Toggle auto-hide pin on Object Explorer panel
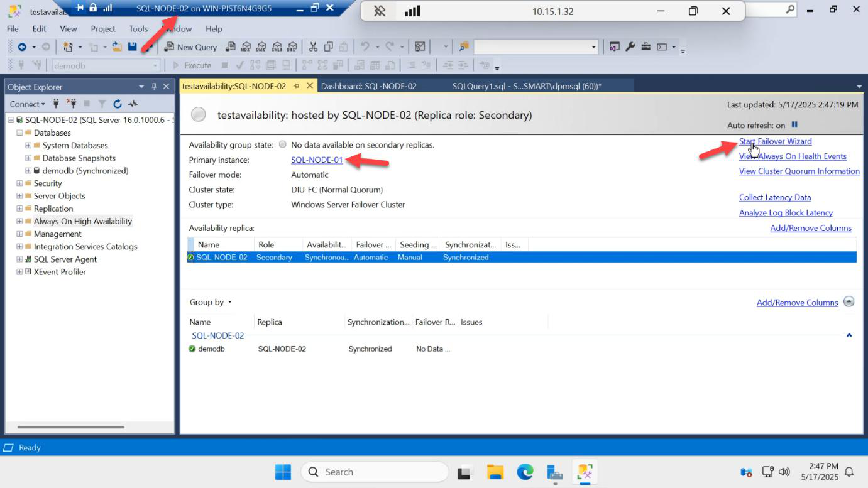Screen dimensions: 868x488 155,87
